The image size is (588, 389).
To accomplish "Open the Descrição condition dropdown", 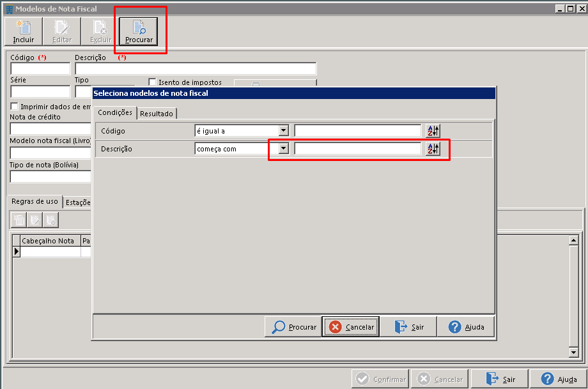I will 284,149.
